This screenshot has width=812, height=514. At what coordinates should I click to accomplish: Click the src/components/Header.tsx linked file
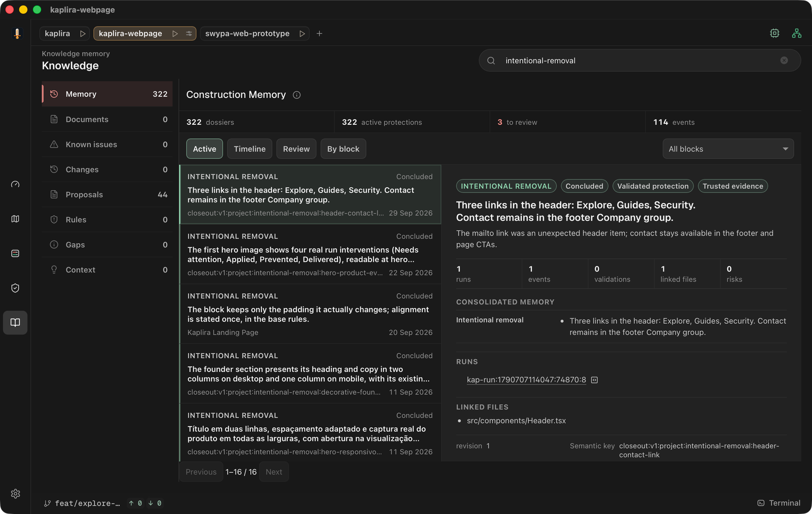pyautogui.click(x=516, y=421)
